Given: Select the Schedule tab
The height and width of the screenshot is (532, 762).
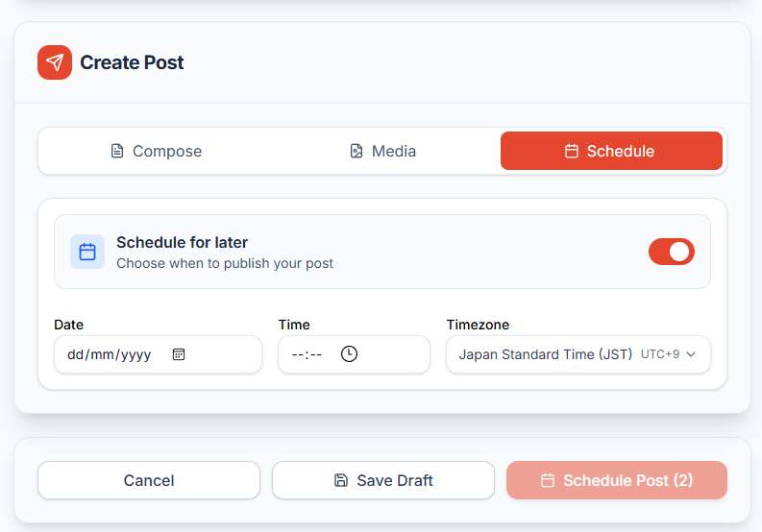Looking at the screenshot, I should click(x=611, y=151).
